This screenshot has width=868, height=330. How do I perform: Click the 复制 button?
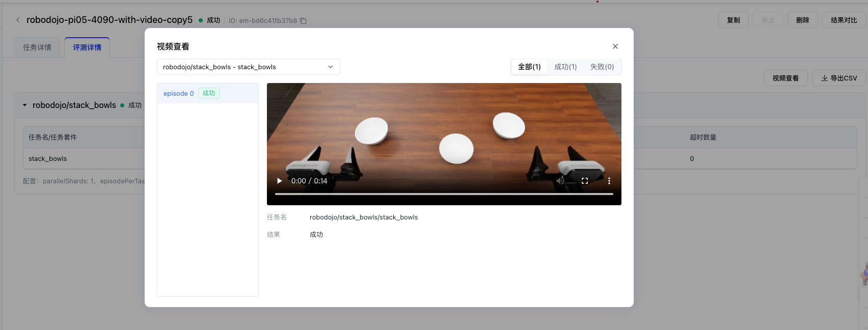pos(734,20)
